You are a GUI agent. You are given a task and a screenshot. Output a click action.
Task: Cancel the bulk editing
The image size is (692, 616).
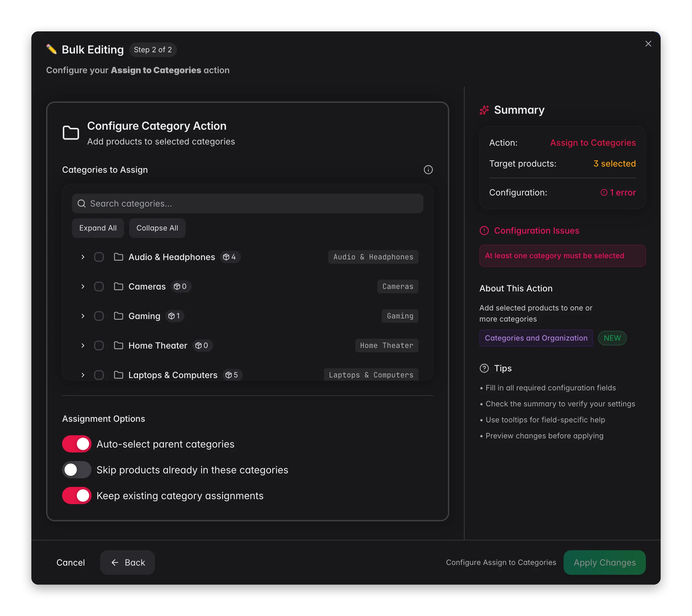pos(70,563)
